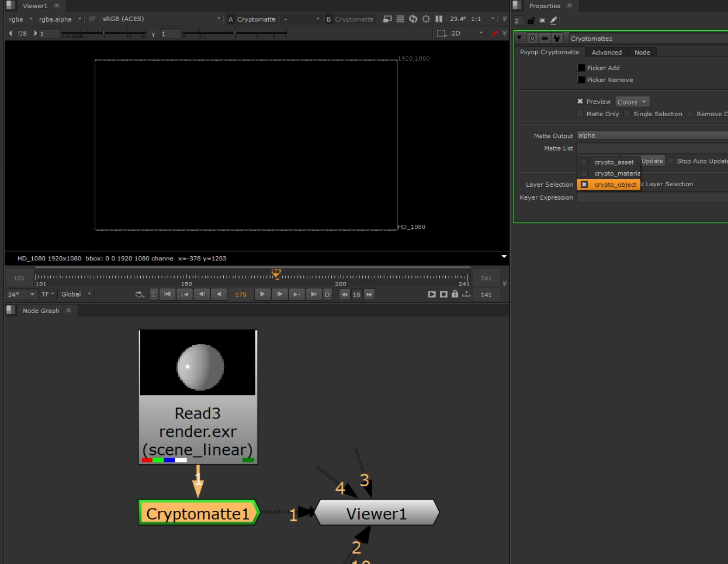Screen dimensions: 728x564
Task: Decrease viewer gain with left f-stop arrow
Action: point(11,33)
